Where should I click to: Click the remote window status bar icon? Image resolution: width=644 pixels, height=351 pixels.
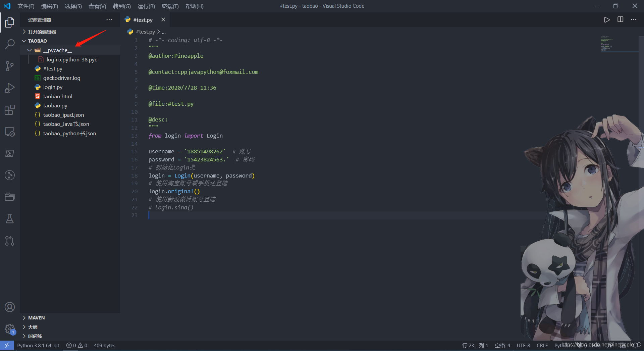pyautogui.click(x=7, y=345)
